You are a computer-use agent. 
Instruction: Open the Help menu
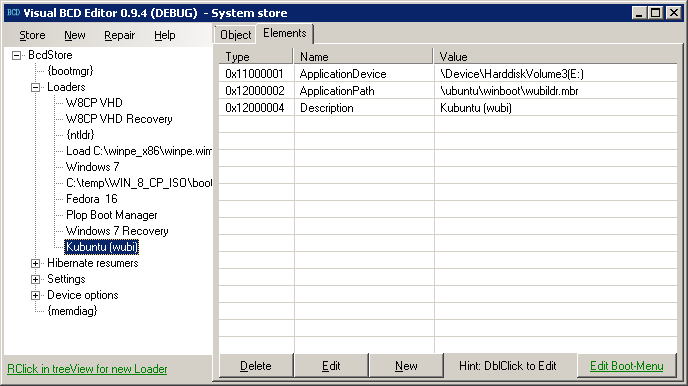pyautogui.click(x=165, y=35)
